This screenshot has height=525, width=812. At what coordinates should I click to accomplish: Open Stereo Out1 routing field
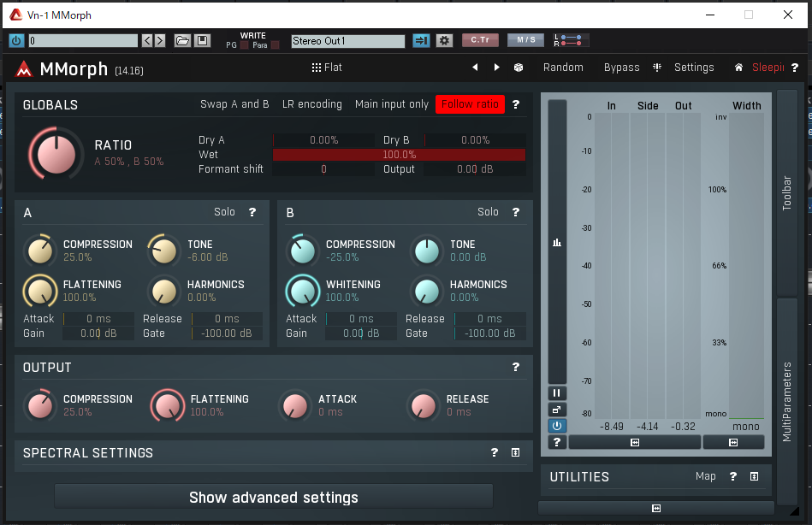(348, 41)
